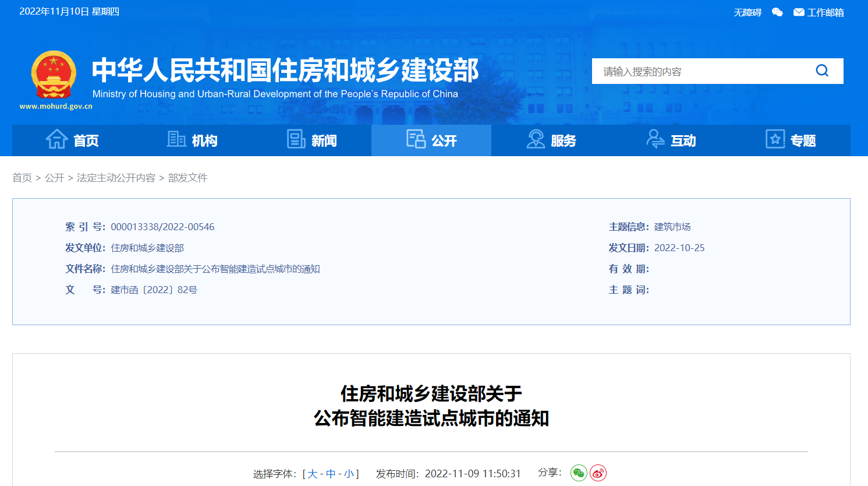Click www.mohurd.gov.cn text under logo
This screenshot has height=486, width=868.
tap(56, 106)
